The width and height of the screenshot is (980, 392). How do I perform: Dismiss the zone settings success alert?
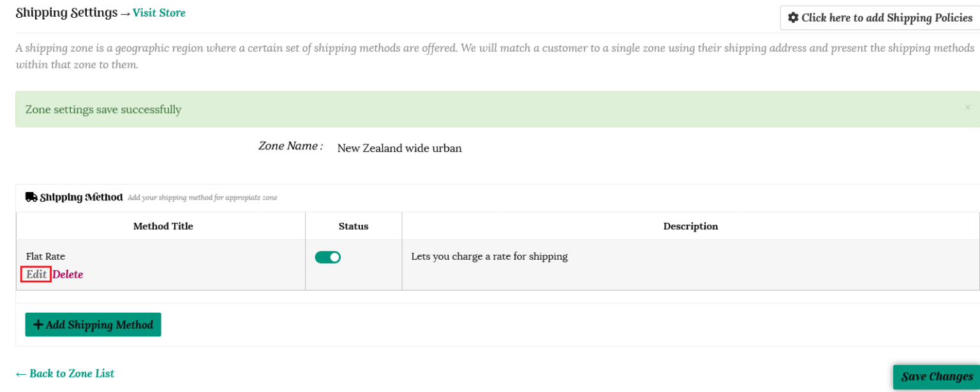pyautogui.click(x=967, y=108)
